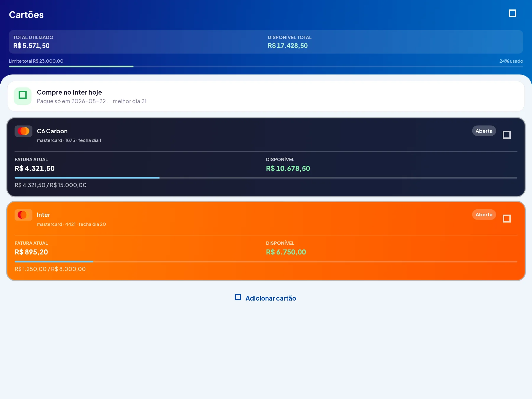Screen dimensions: 532x399
Task: Click the square icon next to Inter's Aberta badge
Action: click(x=507, y=219)
